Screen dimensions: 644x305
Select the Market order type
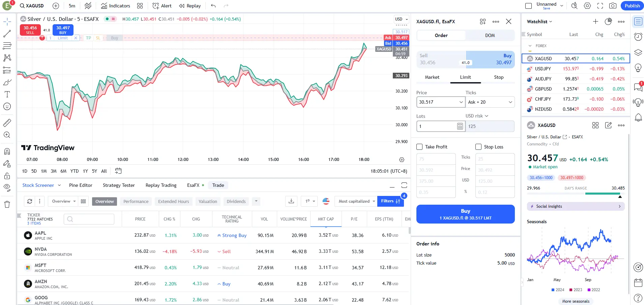click(x=432, y=77)
